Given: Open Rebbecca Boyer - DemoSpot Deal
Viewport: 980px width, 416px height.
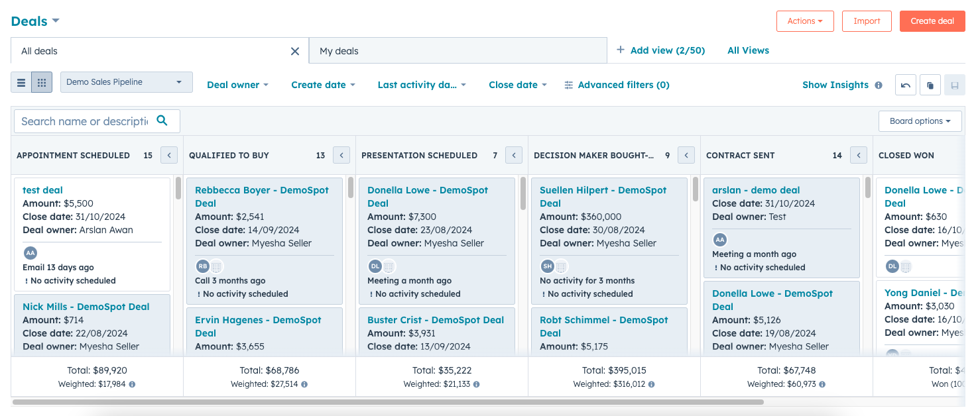Looking at the screenshot, I should 262,197.
